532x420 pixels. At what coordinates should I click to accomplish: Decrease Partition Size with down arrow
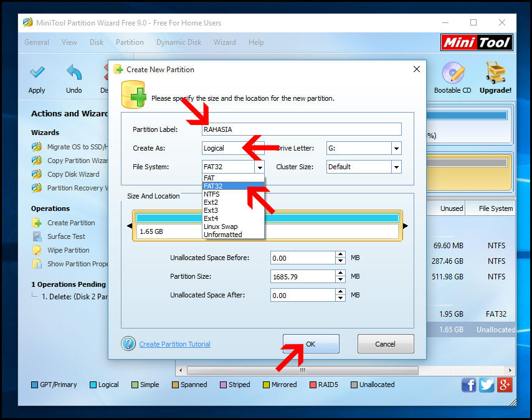(340, 279)
